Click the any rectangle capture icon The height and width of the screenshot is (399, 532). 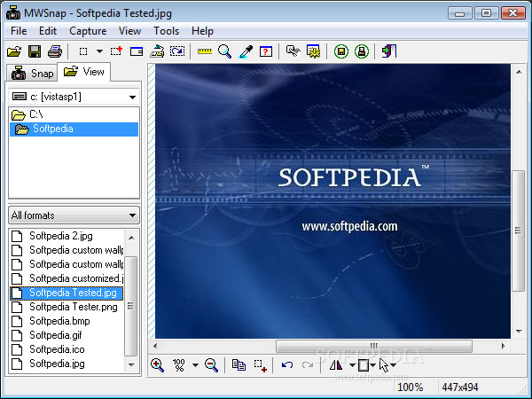[x=116, y=51]
